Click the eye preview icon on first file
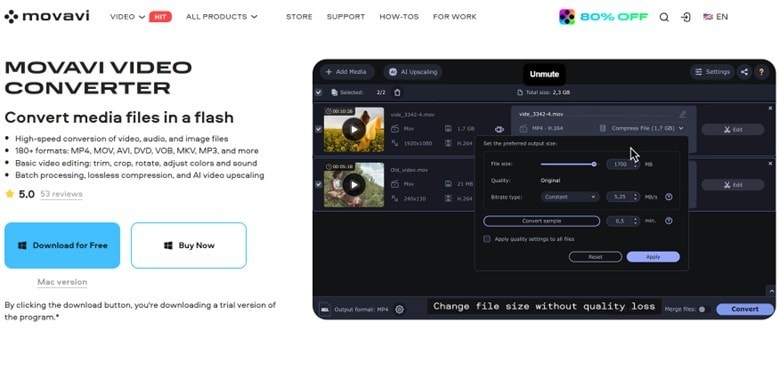The image size is (780, 370). (x=499, y=129)
